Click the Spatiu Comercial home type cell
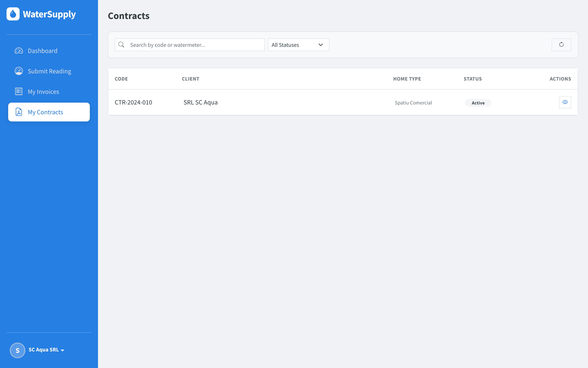The image size is (588, 368). point(413,103)
